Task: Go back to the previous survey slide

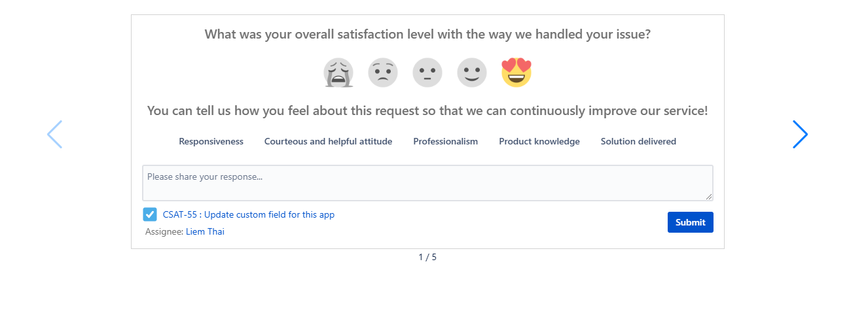Action: point(54,134)
